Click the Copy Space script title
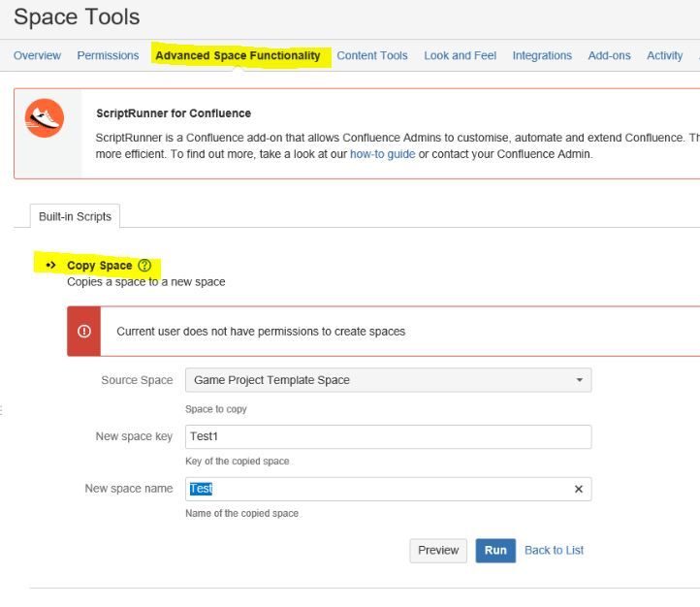 point(100,265)
